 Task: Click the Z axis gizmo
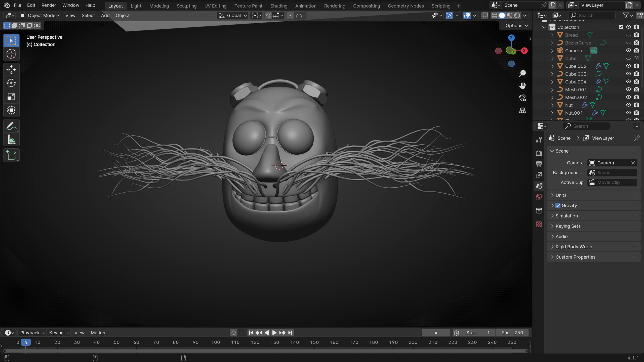coord(511,38)
